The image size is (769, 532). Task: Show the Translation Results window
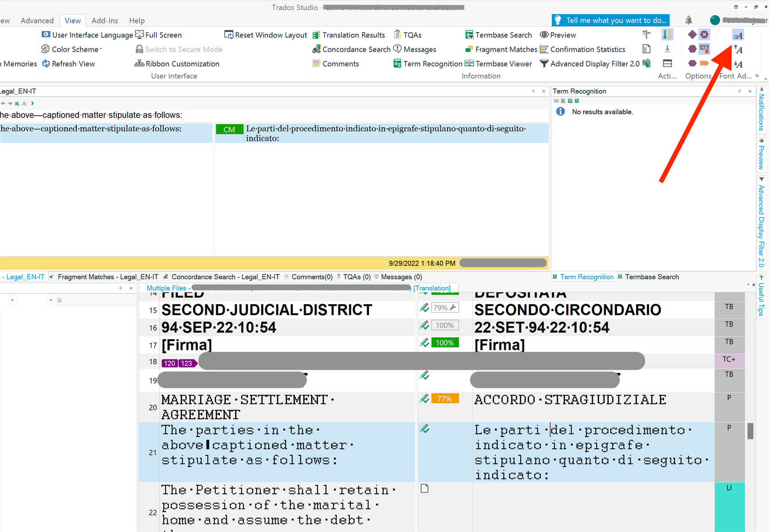[x=349, y=35]
